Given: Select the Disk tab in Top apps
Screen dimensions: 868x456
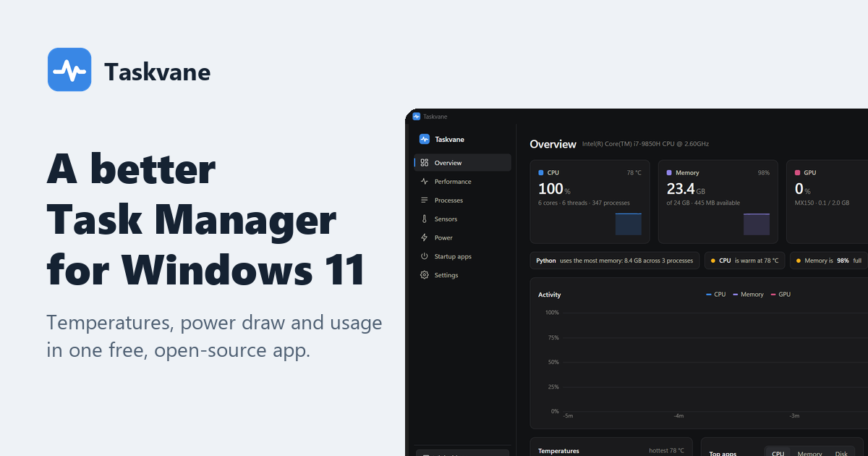Looking at the screenshot, I should (x=841, y=454).
